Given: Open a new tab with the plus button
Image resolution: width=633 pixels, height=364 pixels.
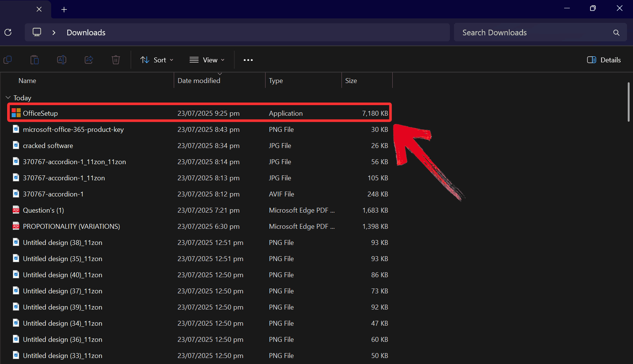Looking at the screenshot, I should click(64, 9).
